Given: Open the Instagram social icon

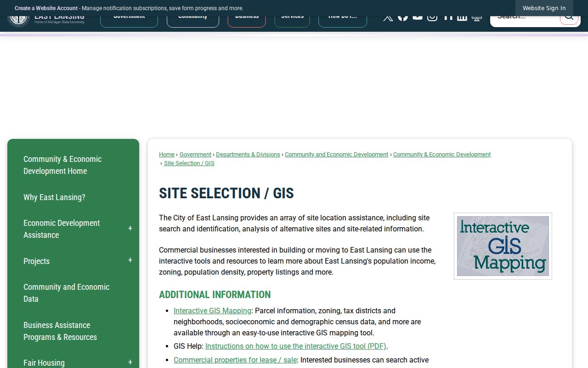Looking at the screenshot, I should 432,18.
